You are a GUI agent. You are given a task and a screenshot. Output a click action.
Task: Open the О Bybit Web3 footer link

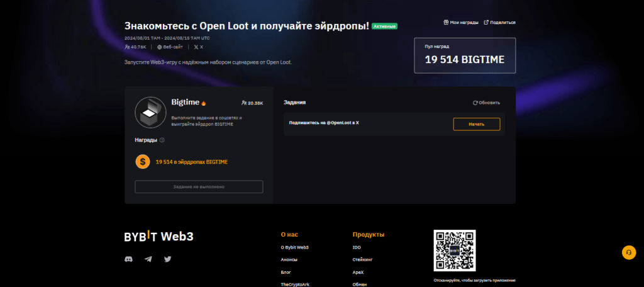click(x=294, y=247)
